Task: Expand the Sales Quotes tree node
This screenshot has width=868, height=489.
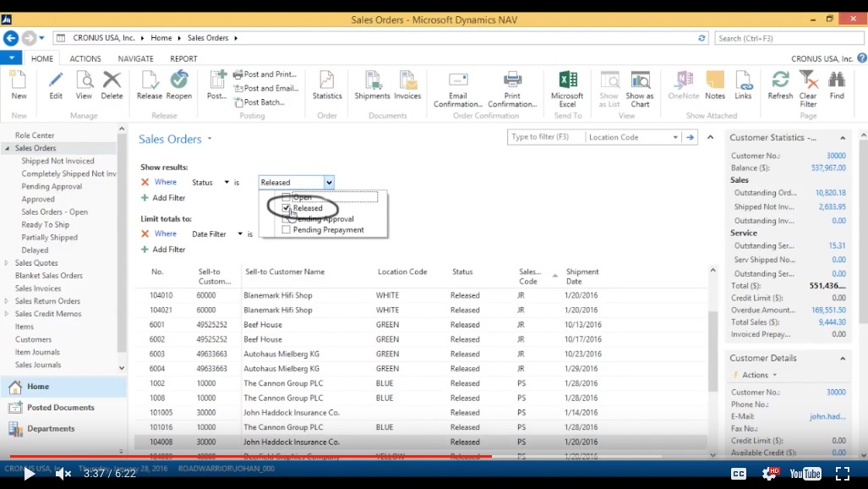Action: coord(7,263)
